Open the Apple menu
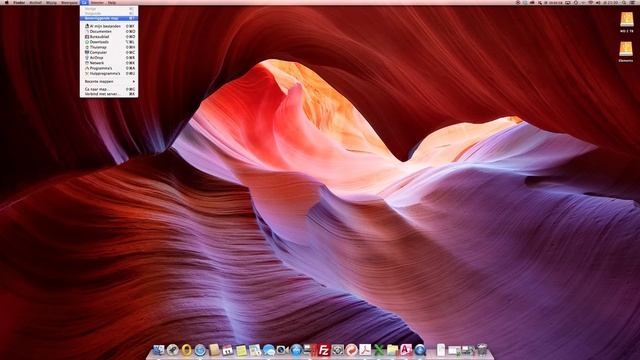Viewport: 640px width, 360px height. (7, 2)
